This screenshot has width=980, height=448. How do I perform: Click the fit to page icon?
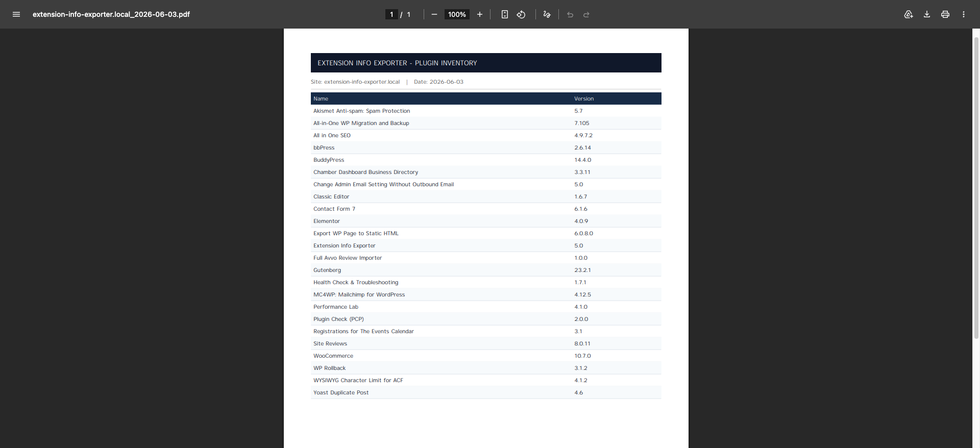(505, 14)
